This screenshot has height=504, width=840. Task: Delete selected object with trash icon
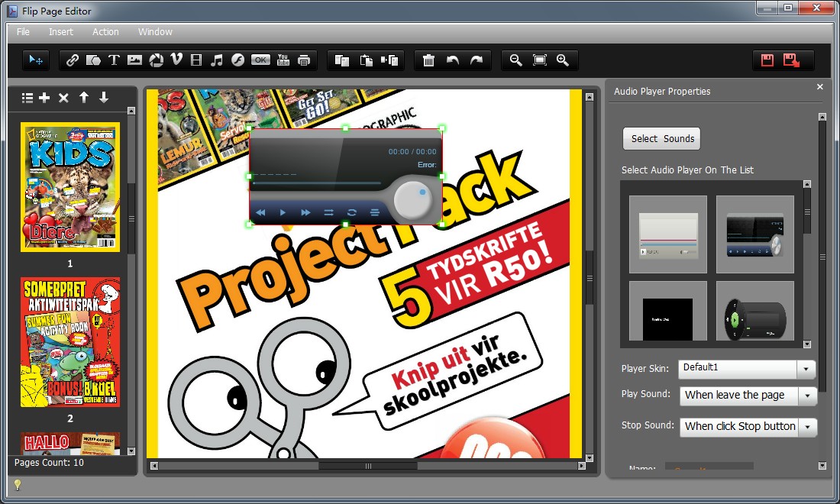coord(428,60)
